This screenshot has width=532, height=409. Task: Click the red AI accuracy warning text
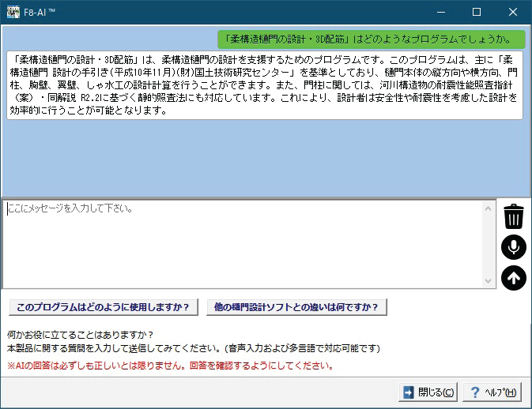tap(170, 366)
